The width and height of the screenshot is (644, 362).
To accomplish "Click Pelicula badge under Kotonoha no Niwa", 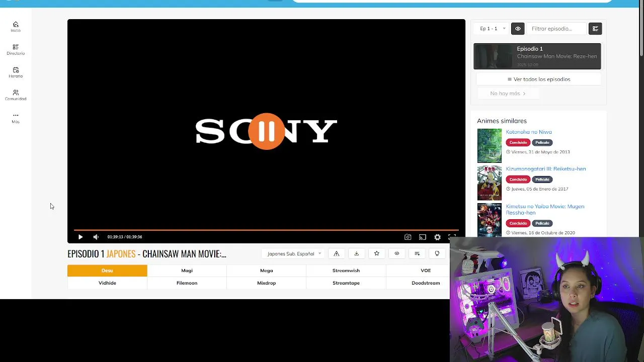I will pos(542,142).
